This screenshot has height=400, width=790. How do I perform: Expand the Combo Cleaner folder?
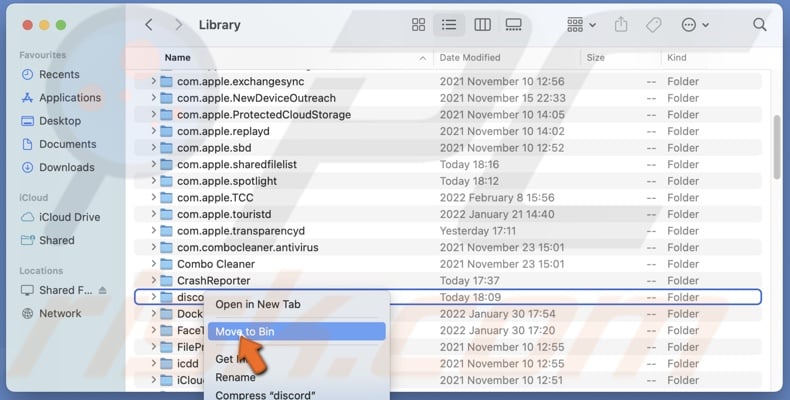point(154,264)
